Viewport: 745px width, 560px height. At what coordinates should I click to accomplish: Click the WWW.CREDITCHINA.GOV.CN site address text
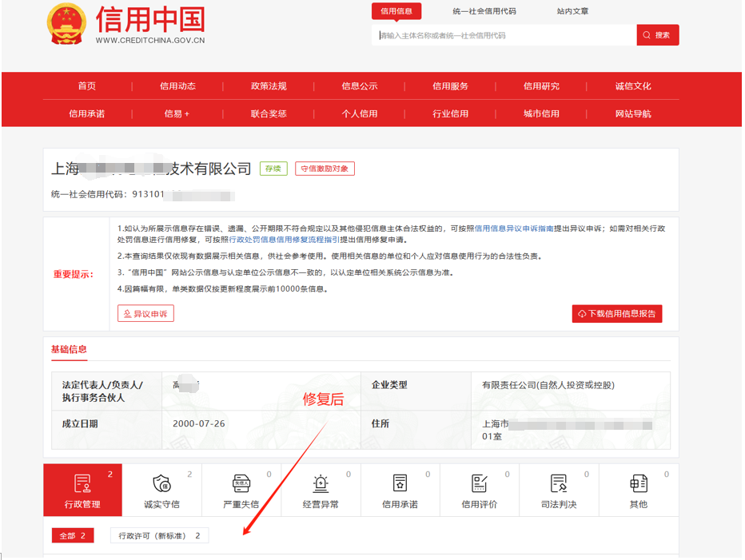[150, 41]
